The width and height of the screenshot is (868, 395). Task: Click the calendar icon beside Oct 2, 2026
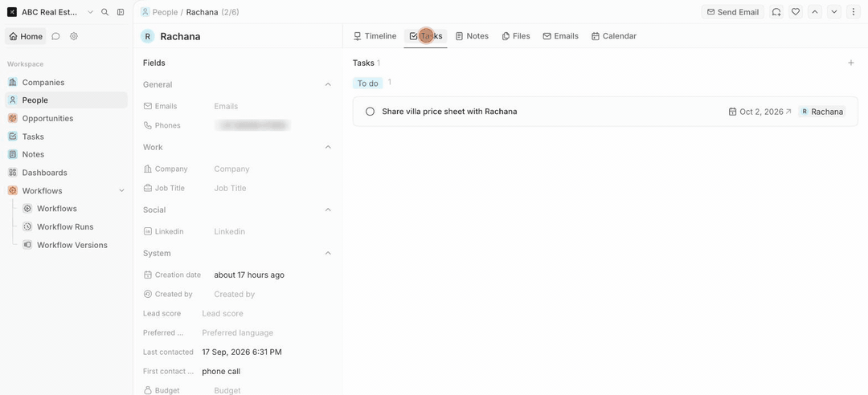(732, 112)
